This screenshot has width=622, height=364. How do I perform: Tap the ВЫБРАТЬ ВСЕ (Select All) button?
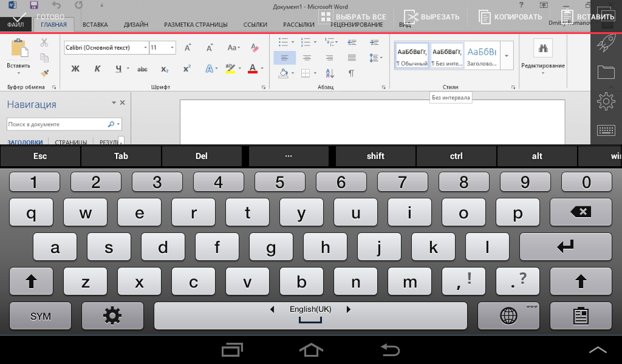pyautogui.click(x=353, y=16)
